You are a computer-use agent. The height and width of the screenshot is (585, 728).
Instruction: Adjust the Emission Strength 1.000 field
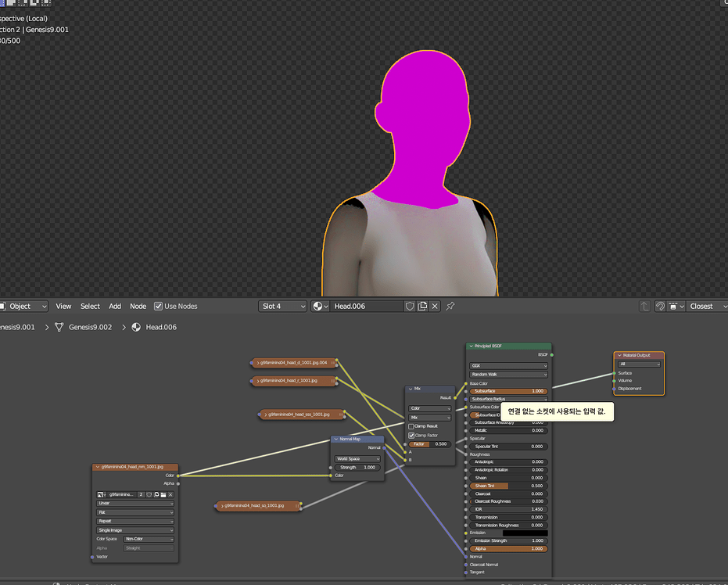[x=508, y=541]
